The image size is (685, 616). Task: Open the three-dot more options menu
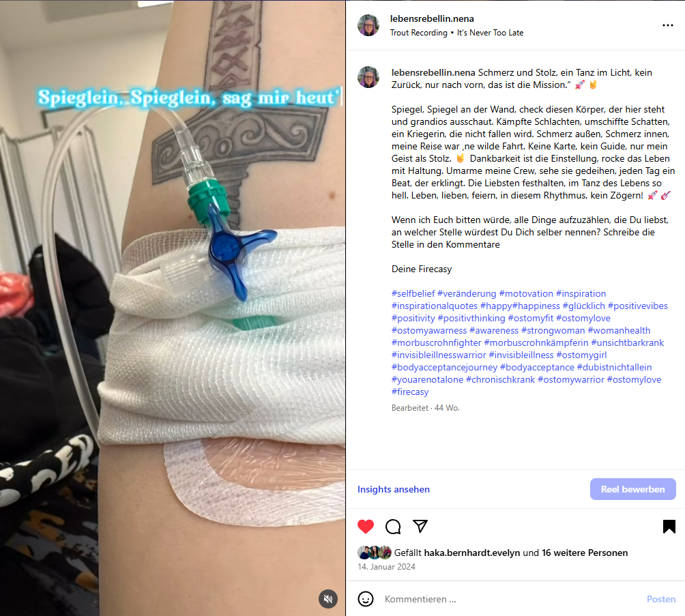tap(667, 25)
